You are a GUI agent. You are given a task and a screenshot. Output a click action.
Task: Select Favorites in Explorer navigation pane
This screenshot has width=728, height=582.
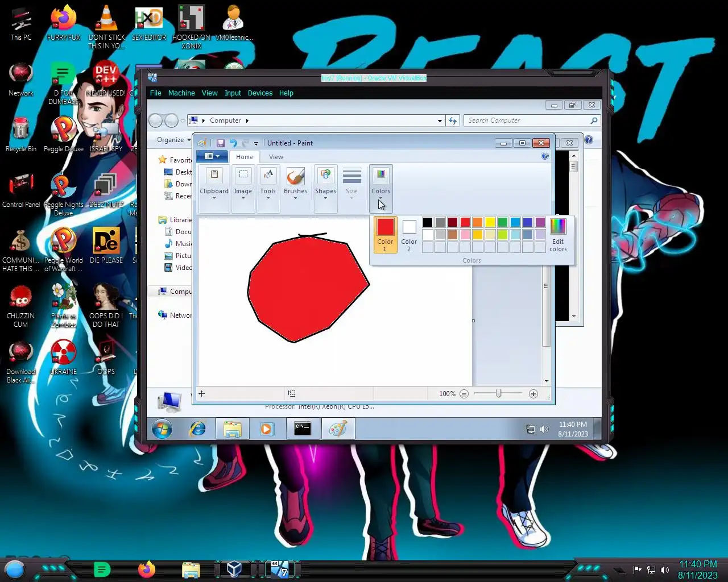[175, 160]
